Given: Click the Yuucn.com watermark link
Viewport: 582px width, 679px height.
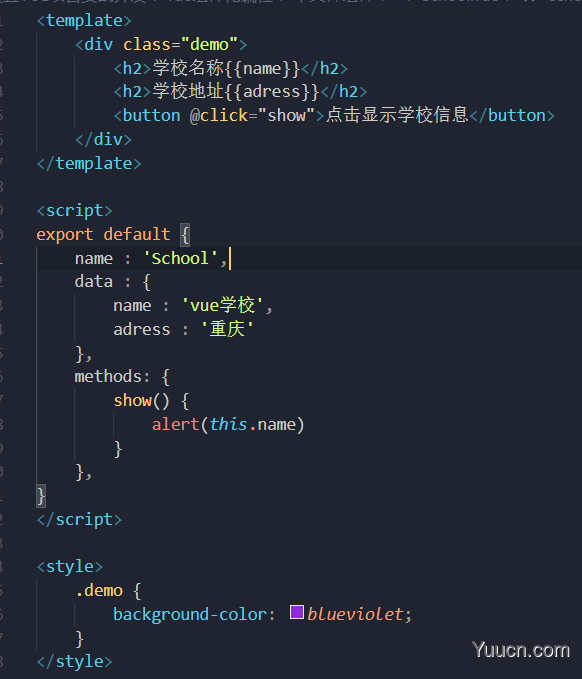Looking at the screenshot, I should [521, 650].
